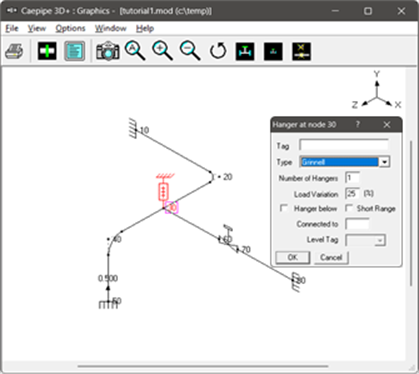Click the camera snapshot icon
The height and width of the screenshot is (374, 419).
[108, 51]
